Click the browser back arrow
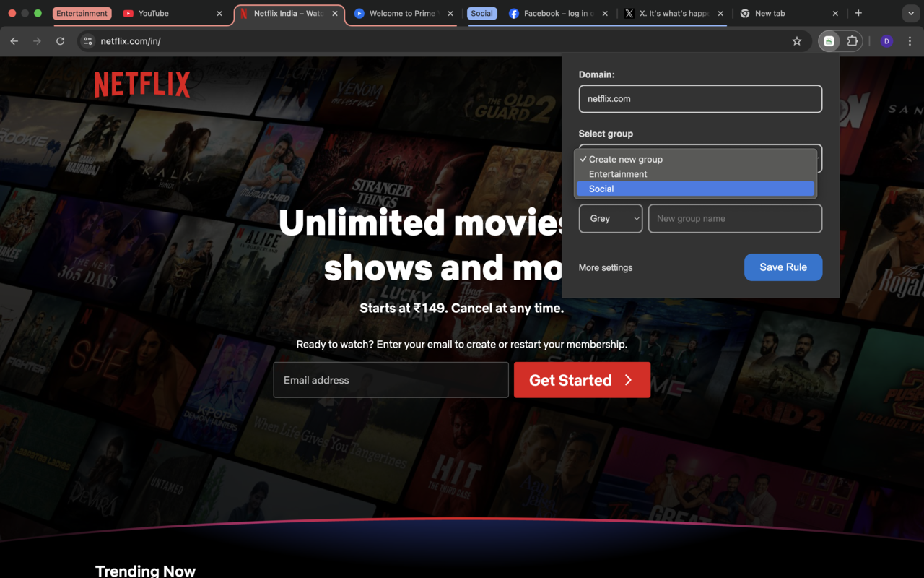924x578 pixels. click(14, 41)
